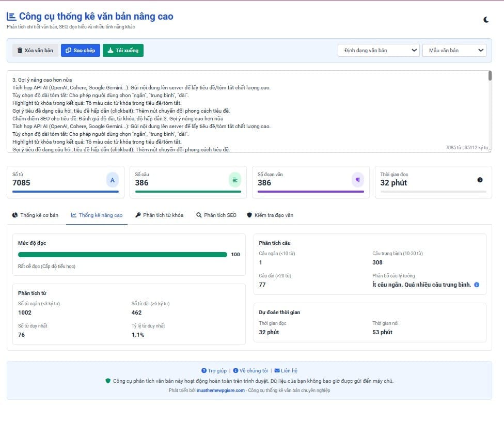Viewport: 504px width, 422px height.
Task: Expand the 'Mẫu văn bản' dropdown
Action: [454, 50]
